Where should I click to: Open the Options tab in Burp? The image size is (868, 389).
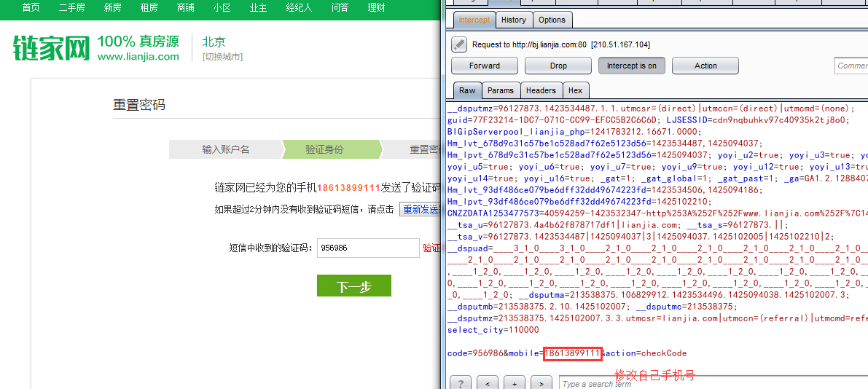(x=552, y=20)
